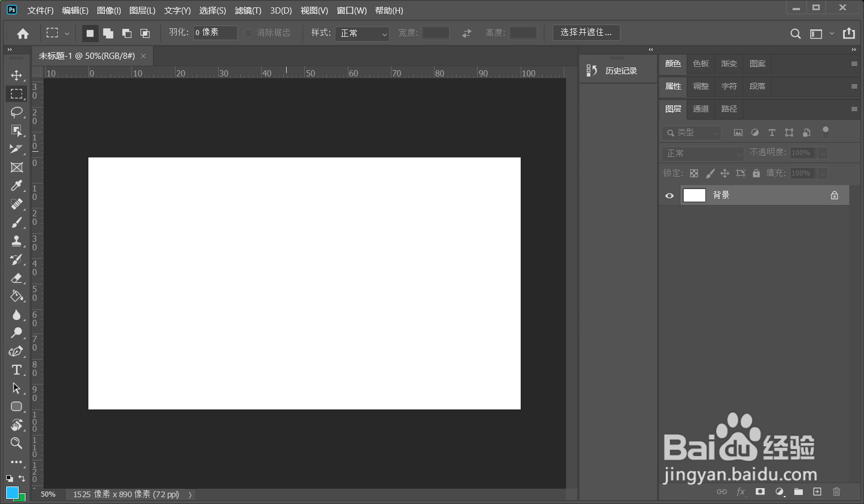The image size is (864, 504).
Task: Open the 滤镜(T) menu
Action: [x=248, y=11]
